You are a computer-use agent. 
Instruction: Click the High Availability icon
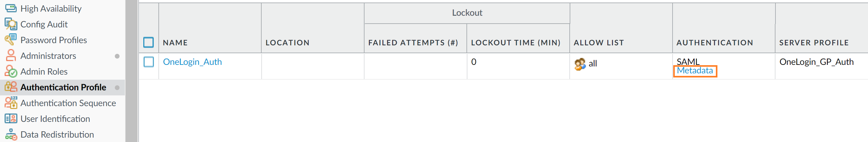tap(10, 8)
